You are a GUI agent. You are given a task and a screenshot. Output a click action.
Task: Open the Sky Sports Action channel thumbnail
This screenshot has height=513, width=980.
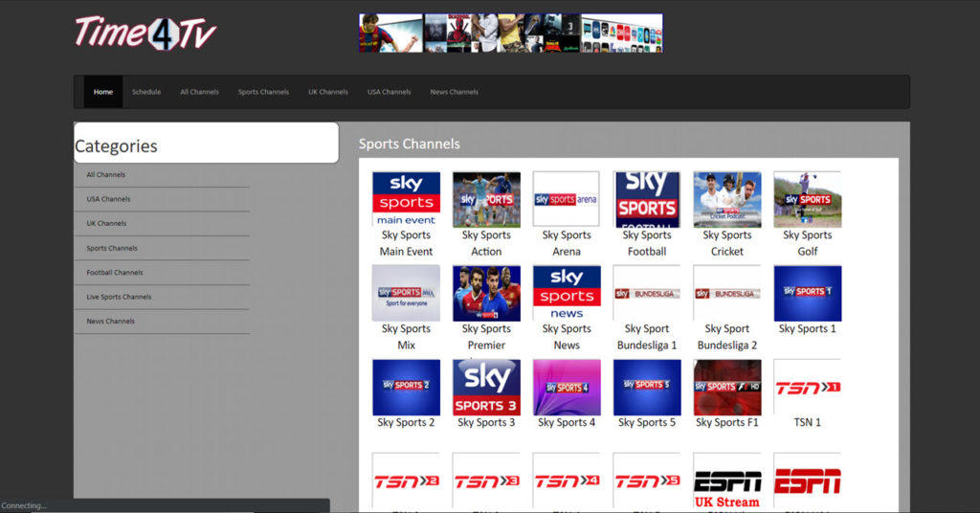click(x=486, y=199)
